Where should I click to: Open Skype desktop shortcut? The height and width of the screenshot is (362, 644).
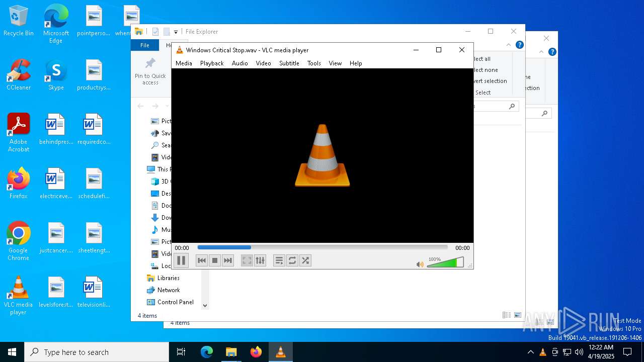pos(56,75)
